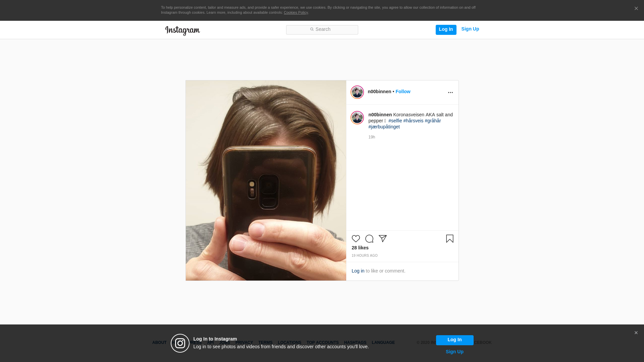
Task: Save the post with bookmark icon
Action: point(450,239)
